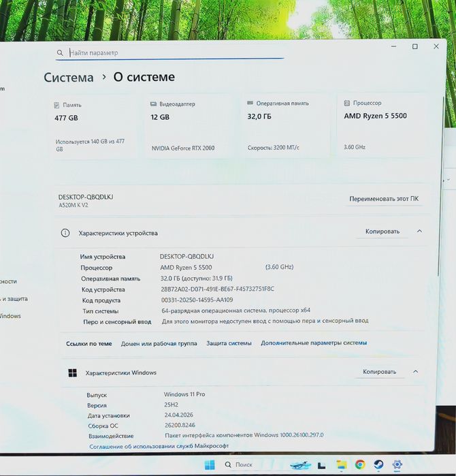This screenshot has height=476, width=456.
Task: Select the OS build 26200.8246 value
Action: (180, 425)
